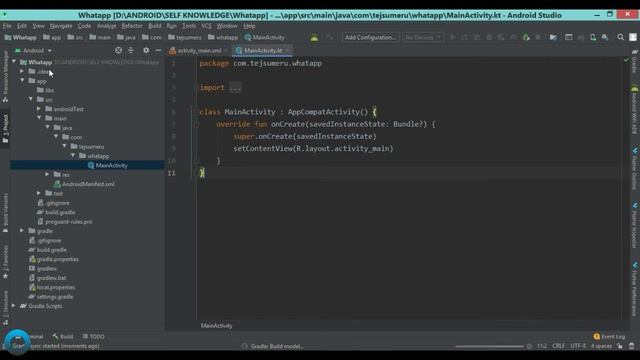Open the AVD Manager phone icon
640x360 pixels.
click(x=593, y=38)
